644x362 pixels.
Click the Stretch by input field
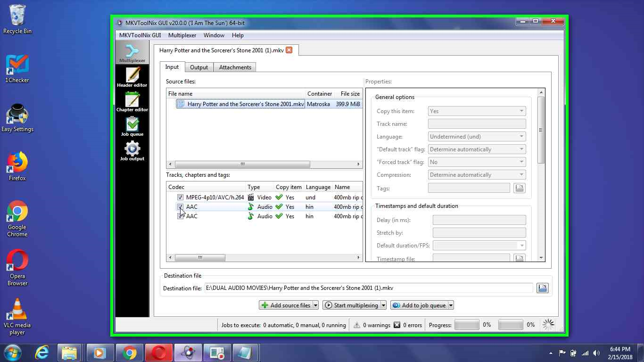(479, 233)
